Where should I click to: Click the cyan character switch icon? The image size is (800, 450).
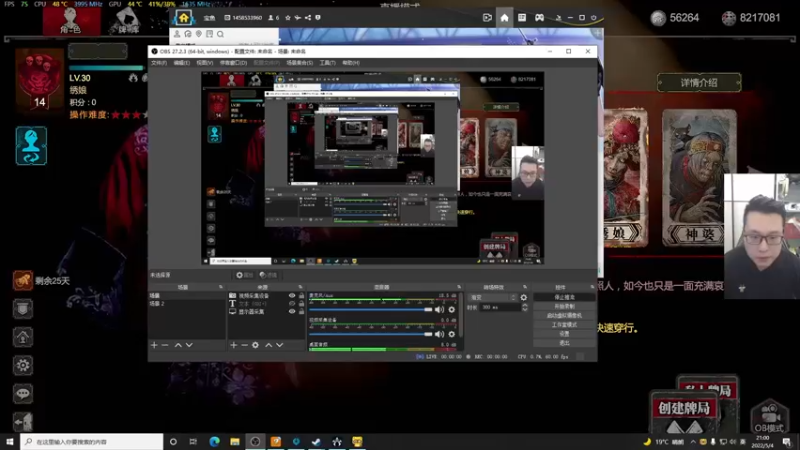[31, 146]
